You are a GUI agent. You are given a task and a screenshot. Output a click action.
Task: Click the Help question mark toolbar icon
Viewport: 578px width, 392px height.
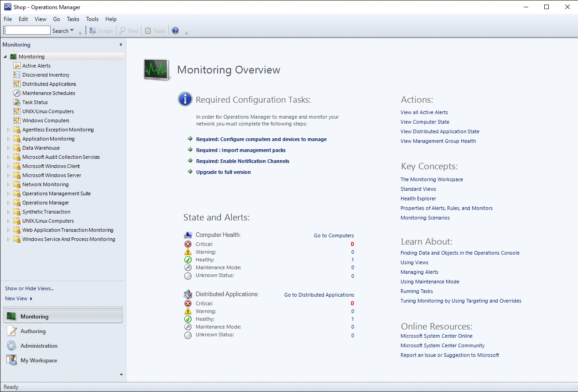click(x=175, y=31)
